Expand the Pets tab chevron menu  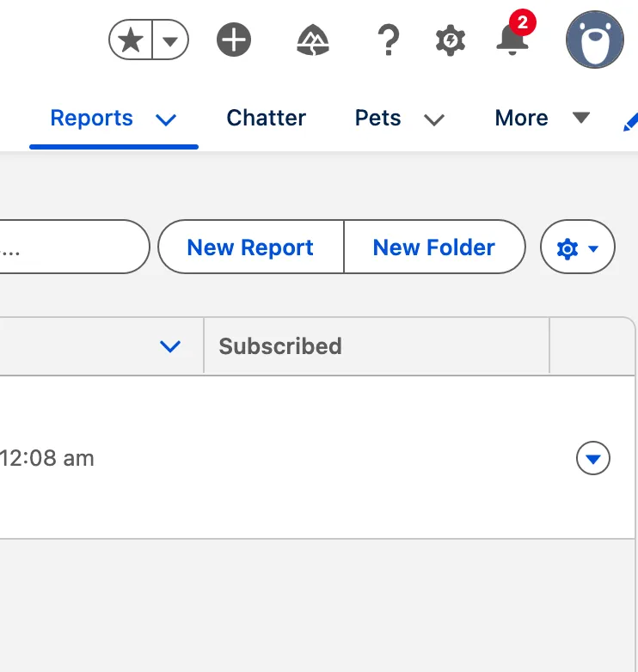pyautogui.click(x=434, y=119)
